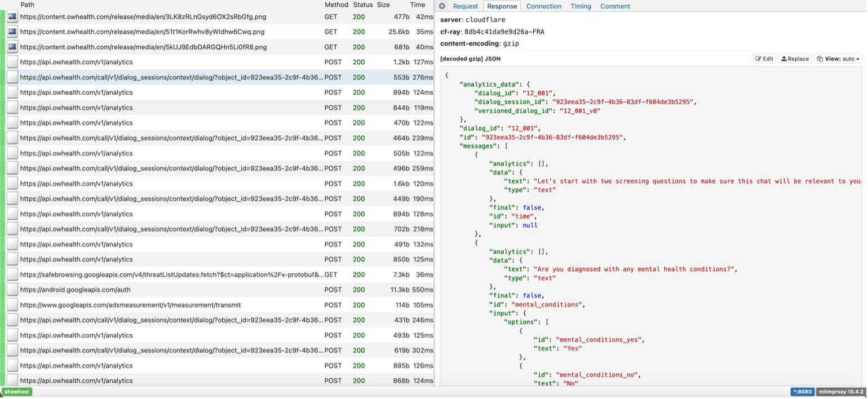Click the showhost indicator in status bar
This screenshot has height=399, width=868.
click(x=17, y=392)
